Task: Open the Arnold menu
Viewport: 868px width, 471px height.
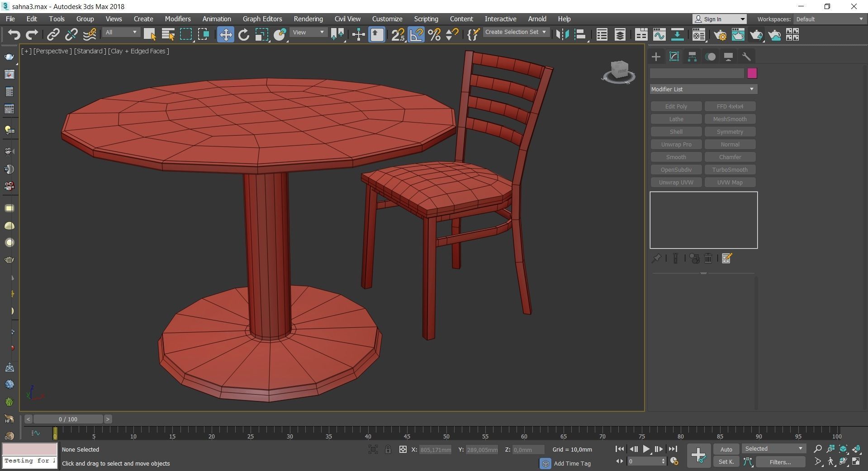Action: point(537,19)
